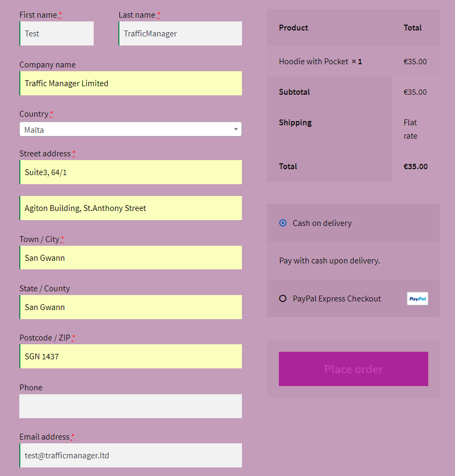Click the Company name label
Viewport: 455px width, 476px height.
click(x=47, y=65)
